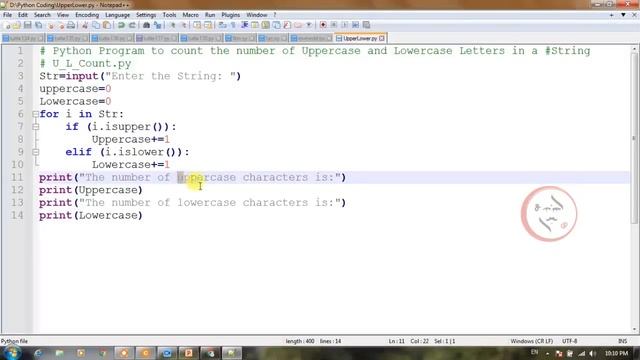Click the Save All toolbar icon
Image resolution: width=640 pixels, height=360 pixels.
[39, 25]
